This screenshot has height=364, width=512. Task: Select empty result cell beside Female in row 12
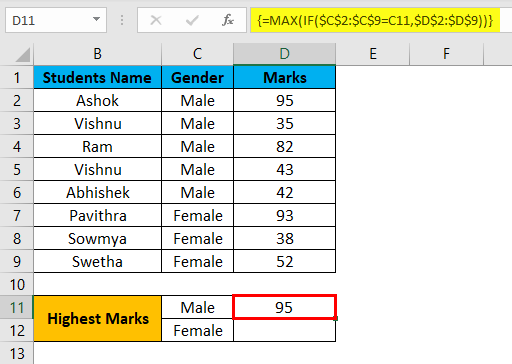click(x=284, y=330)
